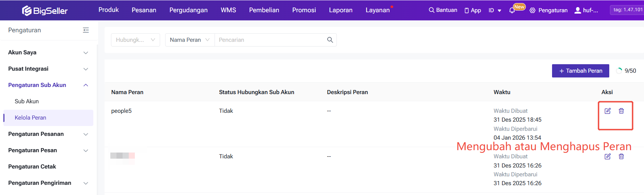This screenshot has height=195, width=644.
Task: Click the trash icon in second role row
Action: (x=621, y=157)
